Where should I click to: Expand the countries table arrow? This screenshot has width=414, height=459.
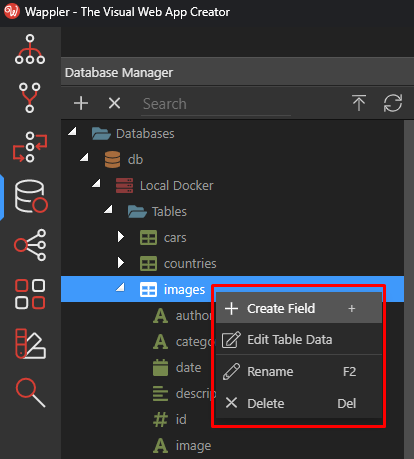[x=121, y=263]
